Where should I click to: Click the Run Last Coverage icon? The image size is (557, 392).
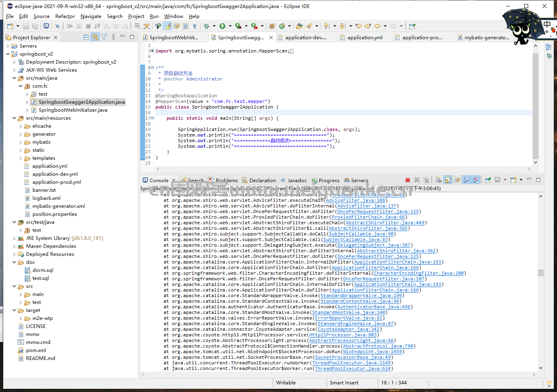pyautogui.click(x=238, y=26)
